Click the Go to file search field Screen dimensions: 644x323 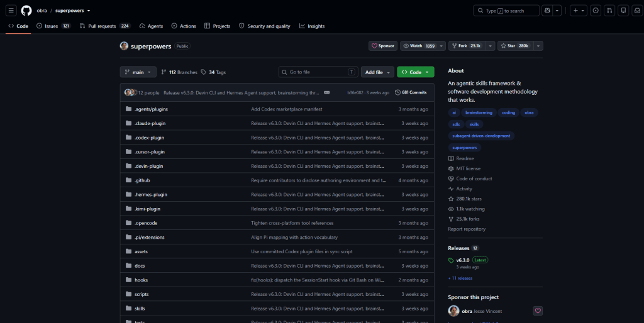[318, 72]
